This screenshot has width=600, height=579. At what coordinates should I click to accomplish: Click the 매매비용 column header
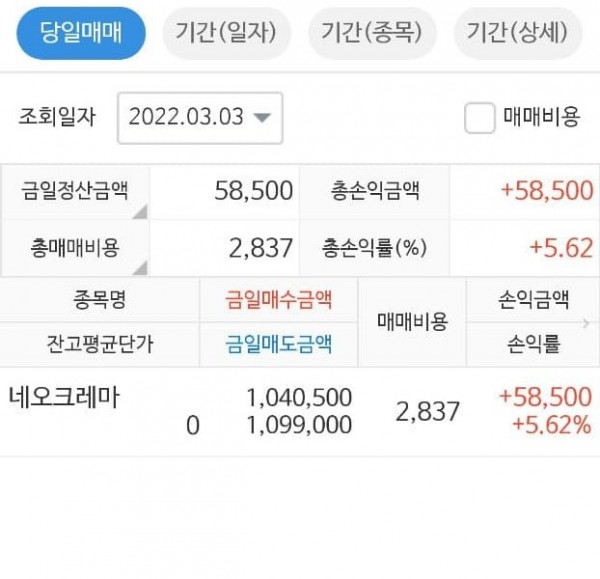[412, 322]
